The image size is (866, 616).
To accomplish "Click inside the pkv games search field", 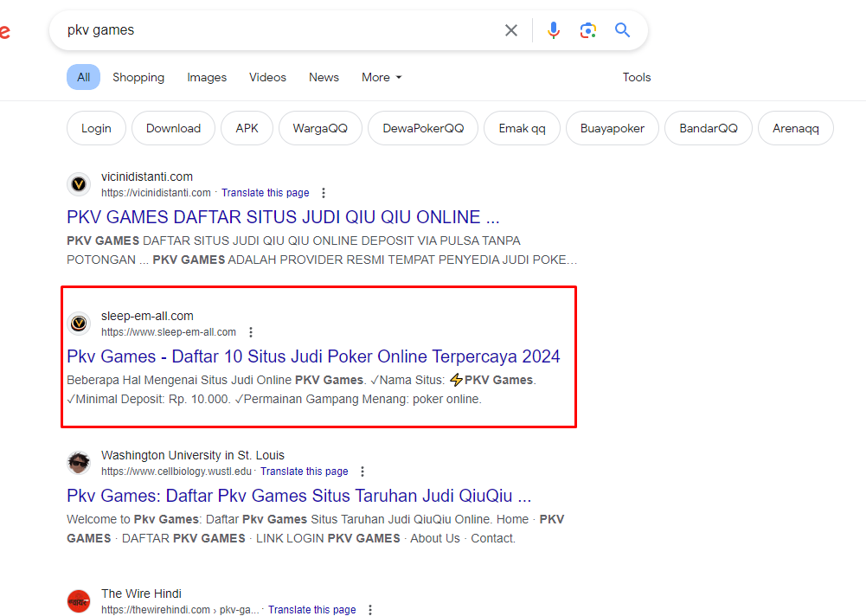I will (x=277, y=30).
